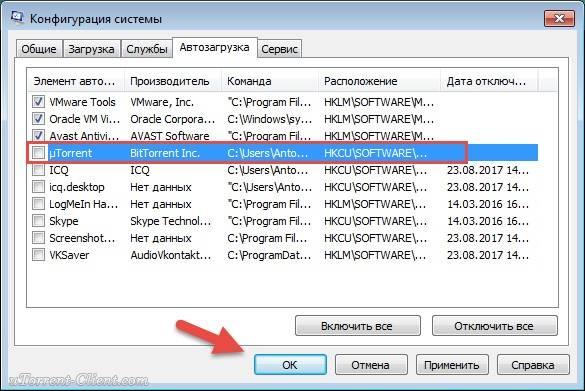Tick the icq.desktop checkbox
Viewport: 585px width, 391px height.
pos(38,187)
